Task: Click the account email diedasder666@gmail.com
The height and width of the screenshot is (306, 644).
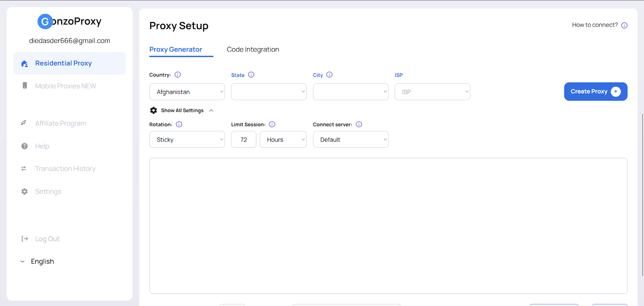Action: point(70,41)
